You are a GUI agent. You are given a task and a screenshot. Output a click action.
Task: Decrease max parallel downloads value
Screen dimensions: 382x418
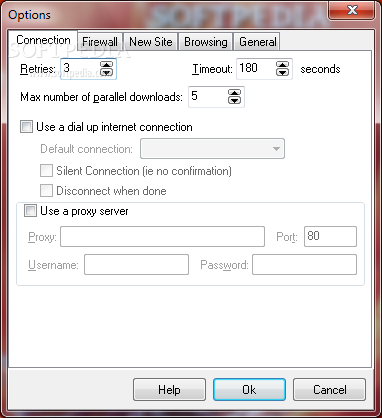pyautogui.click(x=234, y=100)
